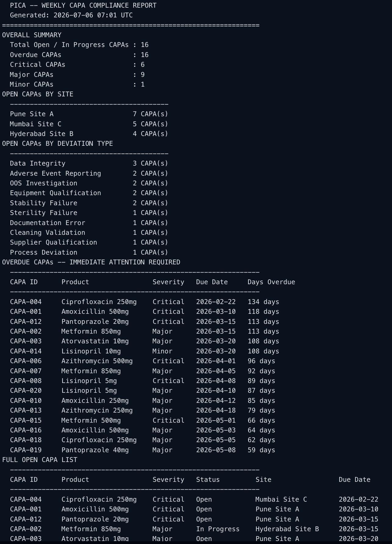Click the 'Site' column header

[x=263, y=480]
